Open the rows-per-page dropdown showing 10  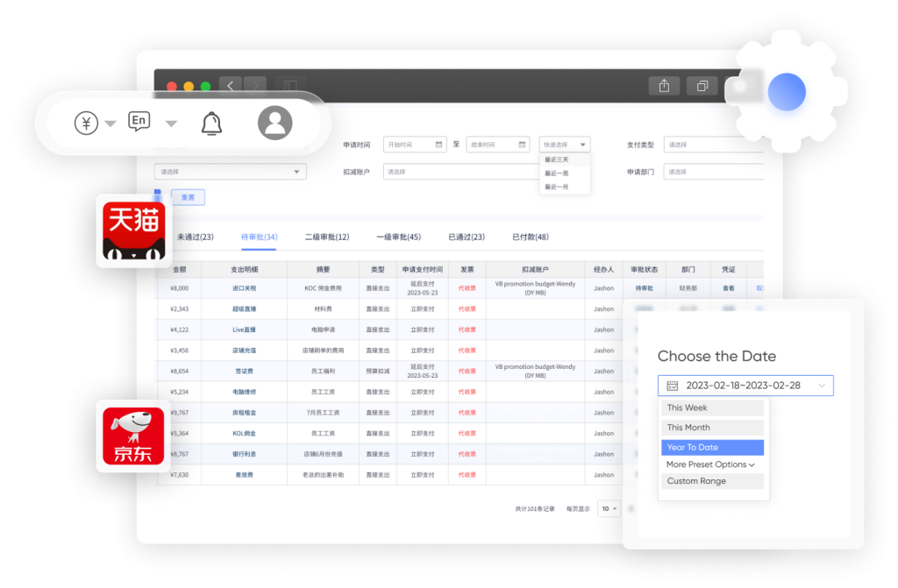coord(609,508)
